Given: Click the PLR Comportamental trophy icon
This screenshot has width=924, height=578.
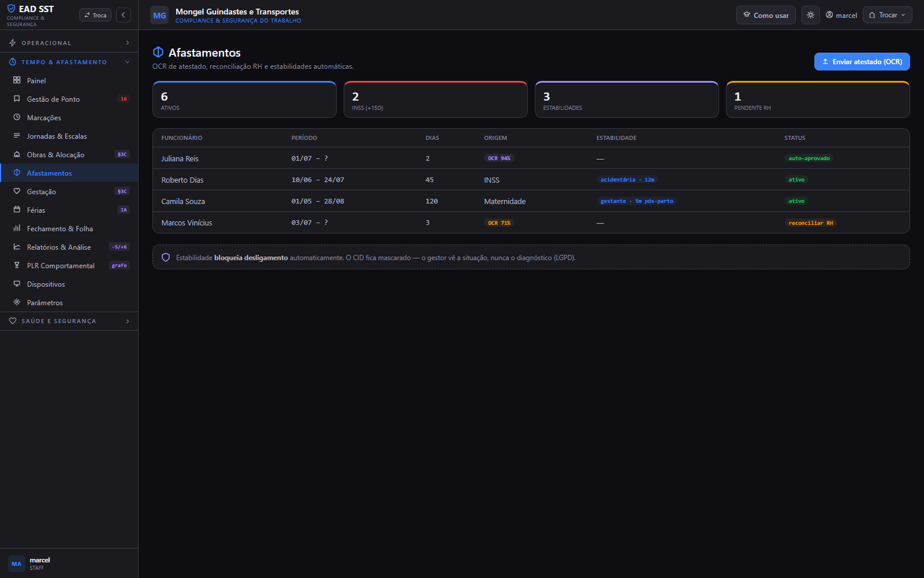Looking at the screenshot, I should point(17,265).
